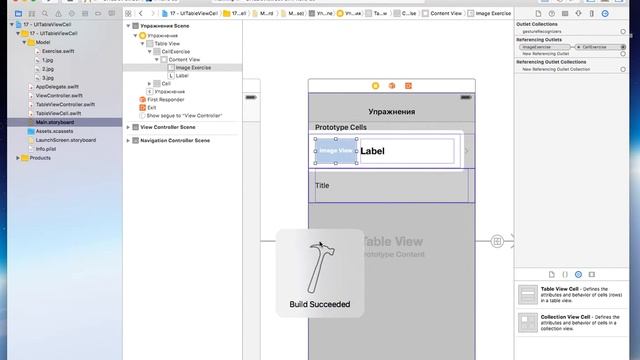Viewport: 640px width, 360px height.
Task: Open the Find navigator magnifier icon
Action: click(x=45, y=13)
